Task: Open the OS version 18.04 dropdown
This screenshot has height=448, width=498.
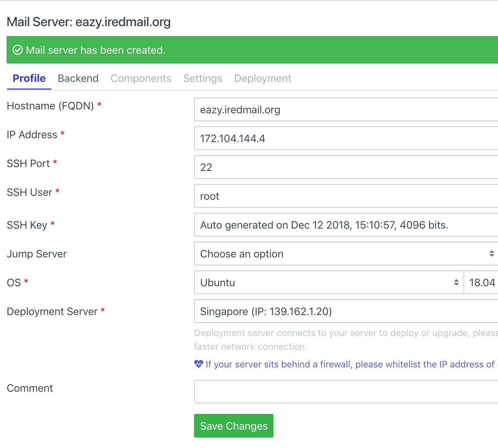Action: [x=481, y=283]
